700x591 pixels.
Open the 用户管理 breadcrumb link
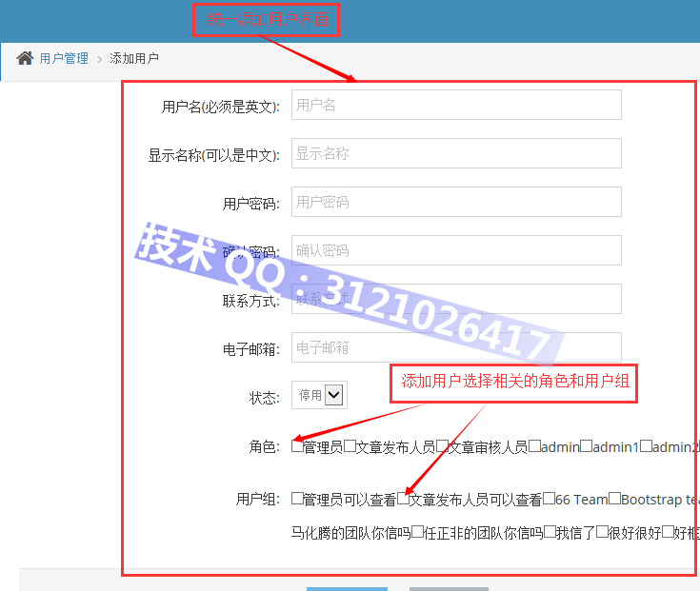64,58
